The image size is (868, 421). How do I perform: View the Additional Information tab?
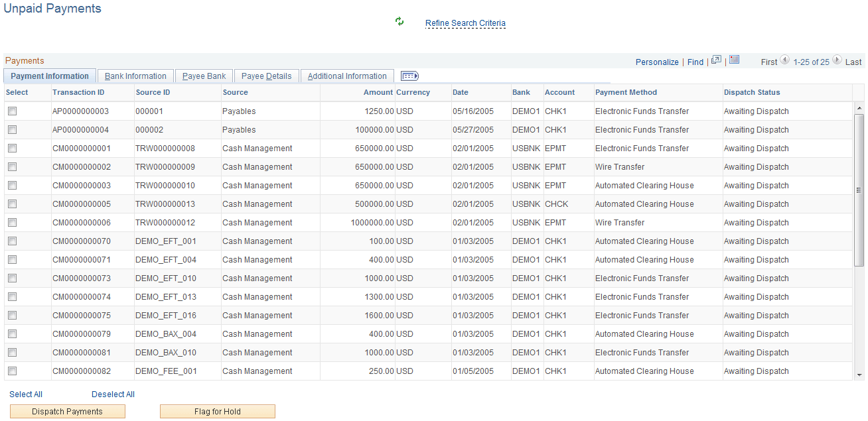[347, 76]
